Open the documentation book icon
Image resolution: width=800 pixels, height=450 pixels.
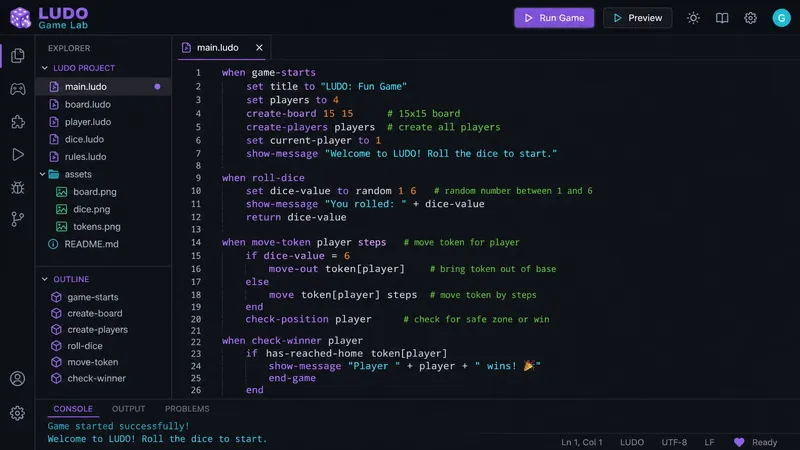click(721, 18)
